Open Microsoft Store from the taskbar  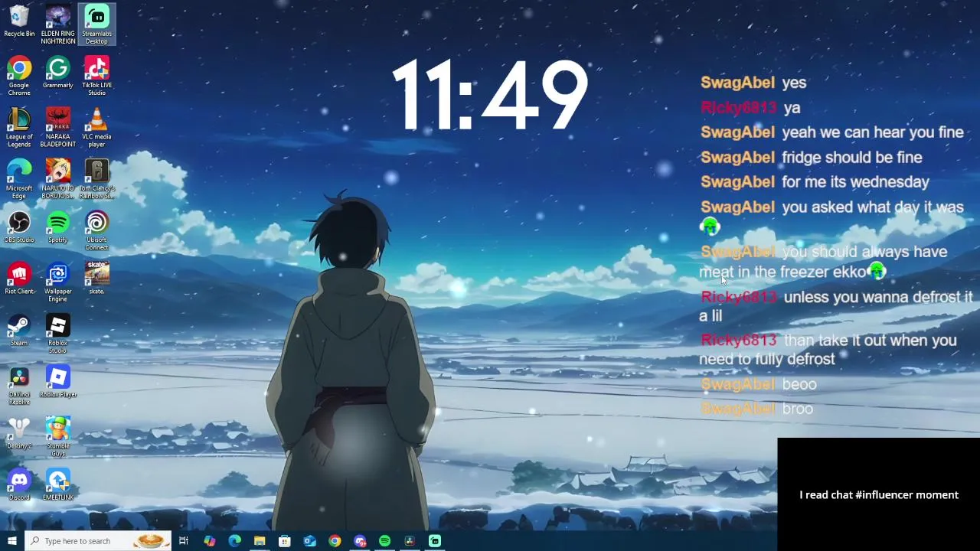click(284, 541)
